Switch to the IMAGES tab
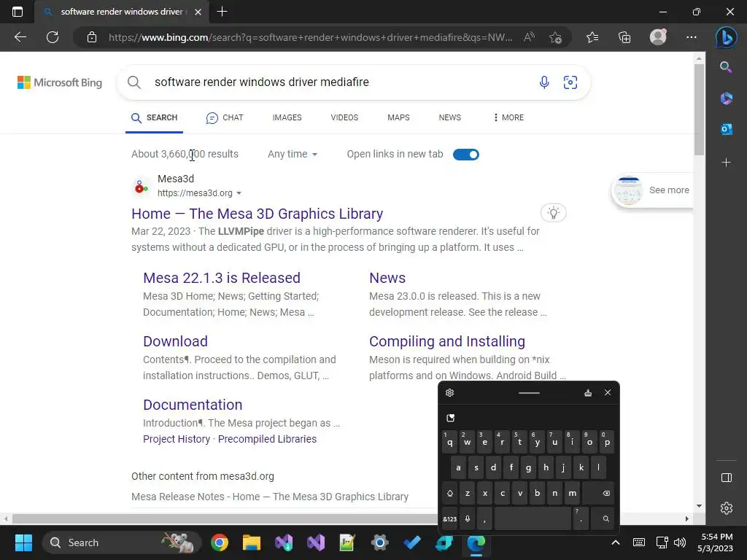This screenshot has width=747, height=560. (x=287, y=117)
